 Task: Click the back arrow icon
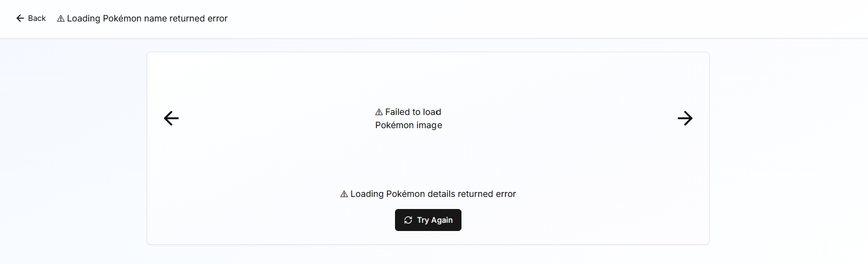tap(20, 18)
